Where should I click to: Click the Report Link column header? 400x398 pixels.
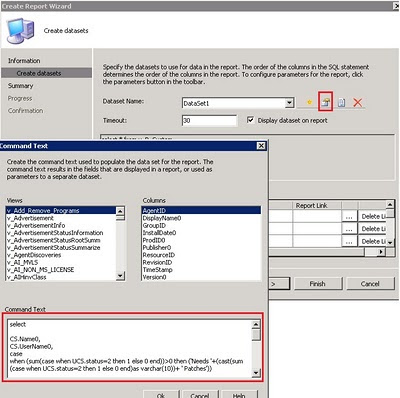tap(316, 205)
